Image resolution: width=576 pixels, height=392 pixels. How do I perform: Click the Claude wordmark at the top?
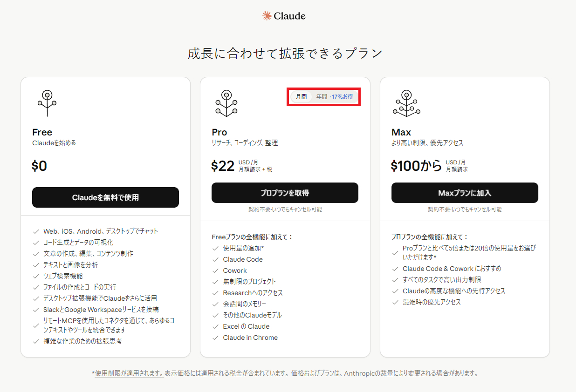click(x=290, y=16)
